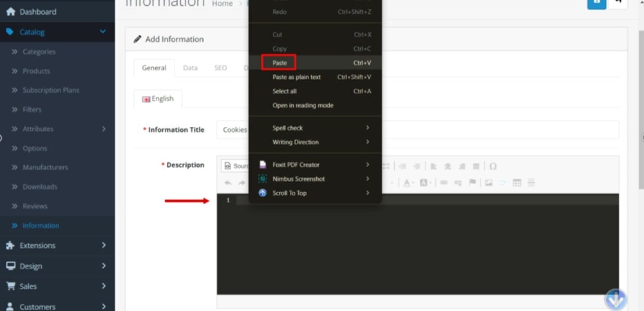Screen dimensions: 644x311
Task: Insert horizontal line from editor toolbar
Action: click(531, 183)
